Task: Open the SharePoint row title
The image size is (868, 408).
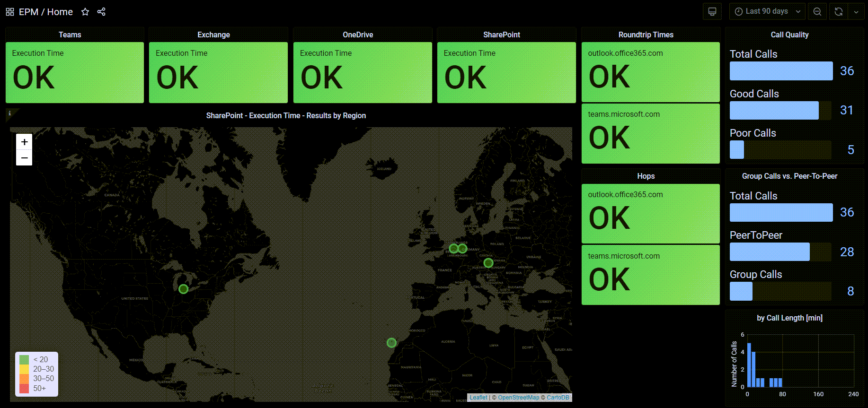Action: 502,35
